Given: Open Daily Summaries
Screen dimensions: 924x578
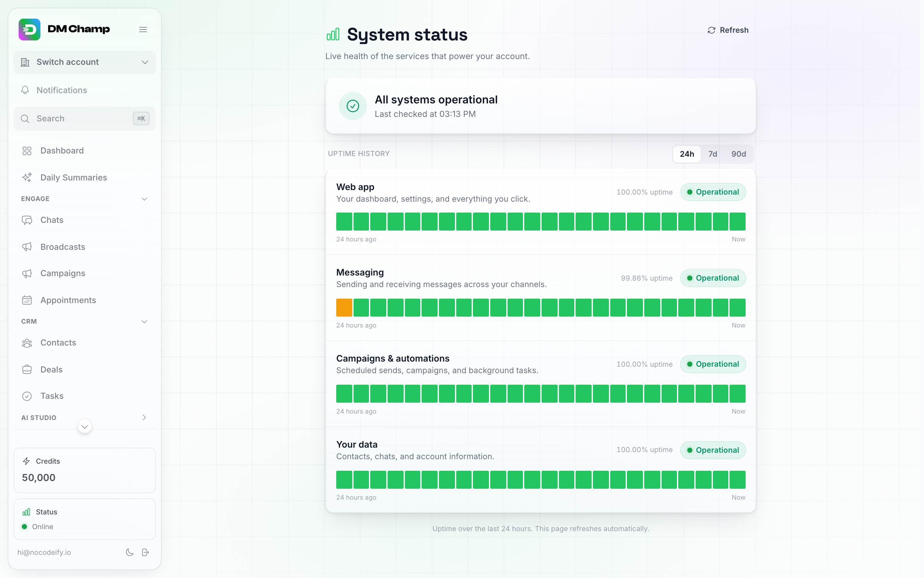Looking at the screenshot, I should [x=84, y=177].
